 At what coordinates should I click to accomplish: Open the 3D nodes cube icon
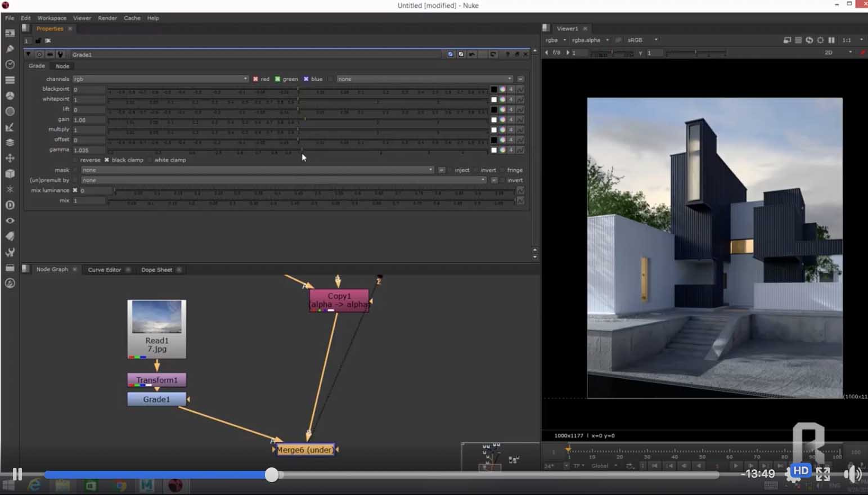tap(10, 174)
